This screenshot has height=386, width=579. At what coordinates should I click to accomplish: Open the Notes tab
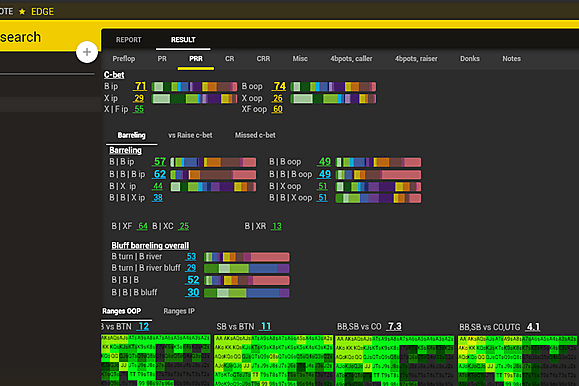coord(511,59)
